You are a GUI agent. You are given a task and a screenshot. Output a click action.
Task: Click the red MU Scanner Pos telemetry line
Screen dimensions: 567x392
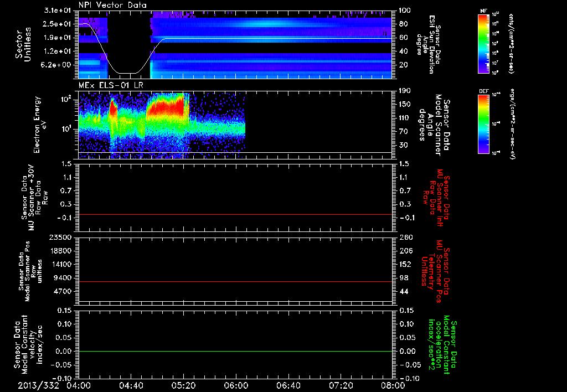(235, 281)
